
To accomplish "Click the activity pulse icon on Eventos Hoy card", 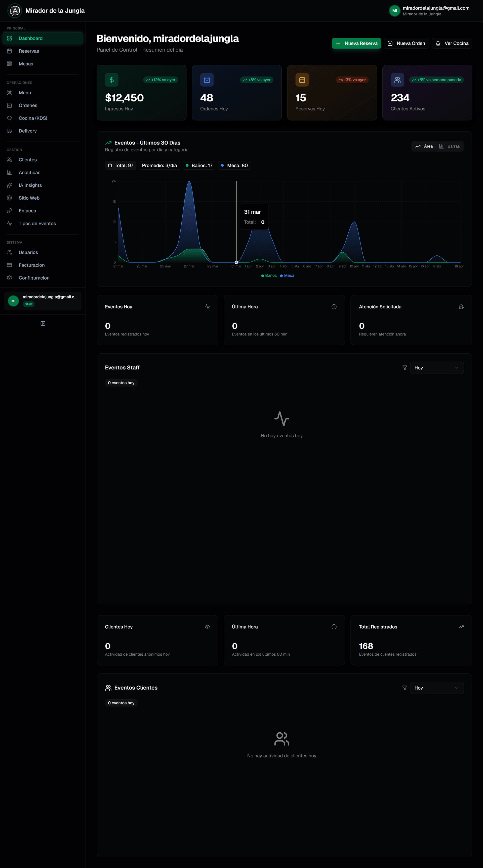I will 207,307.
